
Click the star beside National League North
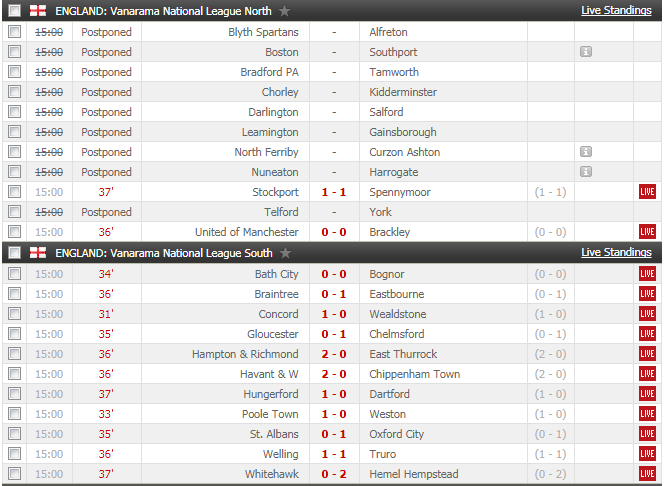[x=285, y=11]
